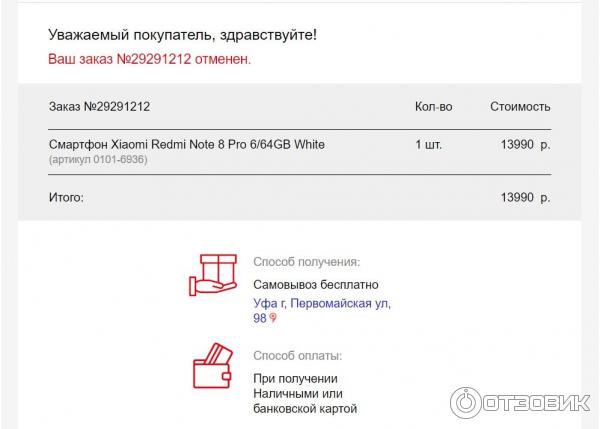Viewport: 600px width, 429px height.
Task: Open the Уфа, Первомайская ул address link
Action: (x=322, y=302)
